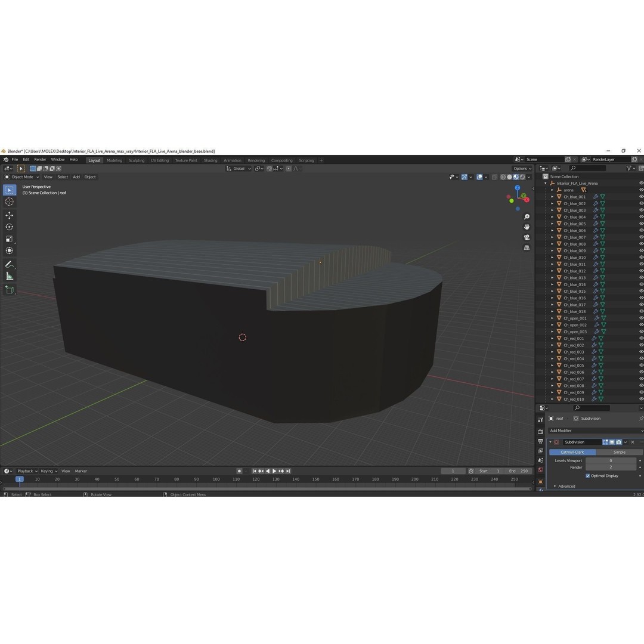Open the viewport shading sphere icon
The height and width of the screenshot is (644, 644).
pos(510,177)
